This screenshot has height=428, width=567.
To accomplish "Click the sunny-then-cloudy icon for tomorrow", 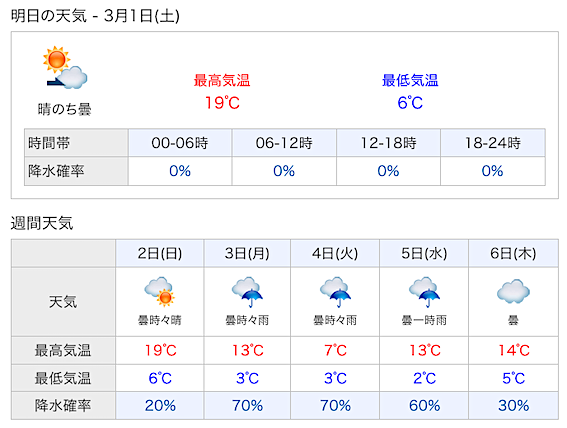I will click(65, 68).
